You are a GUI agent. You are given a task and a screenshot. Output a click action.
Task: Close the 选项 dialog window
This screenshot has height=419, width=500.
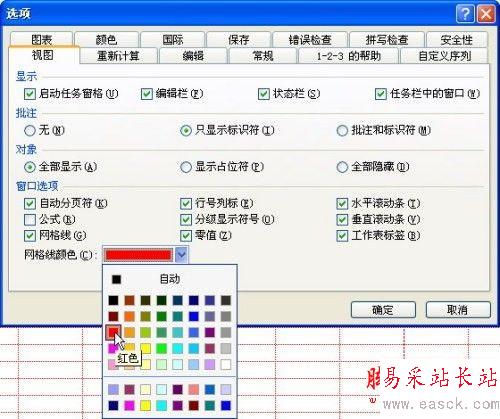coord(486,14)
